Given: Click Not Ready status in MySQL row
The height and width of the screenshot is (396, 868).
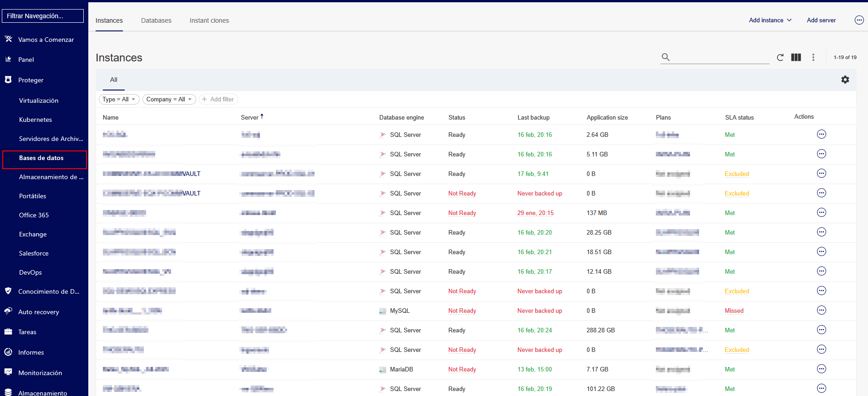Looking at the screenshot, I should click(x=462, y=311).
